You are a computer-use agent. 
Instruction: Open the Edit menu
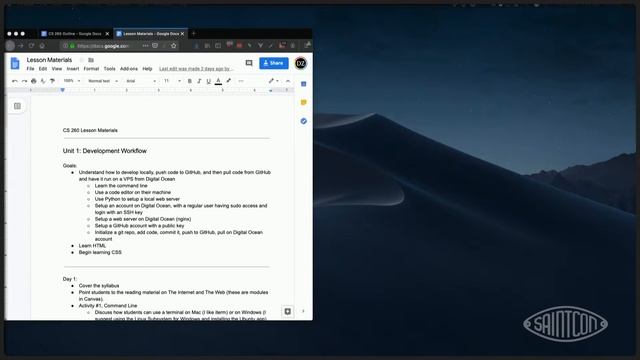(43, 69)
